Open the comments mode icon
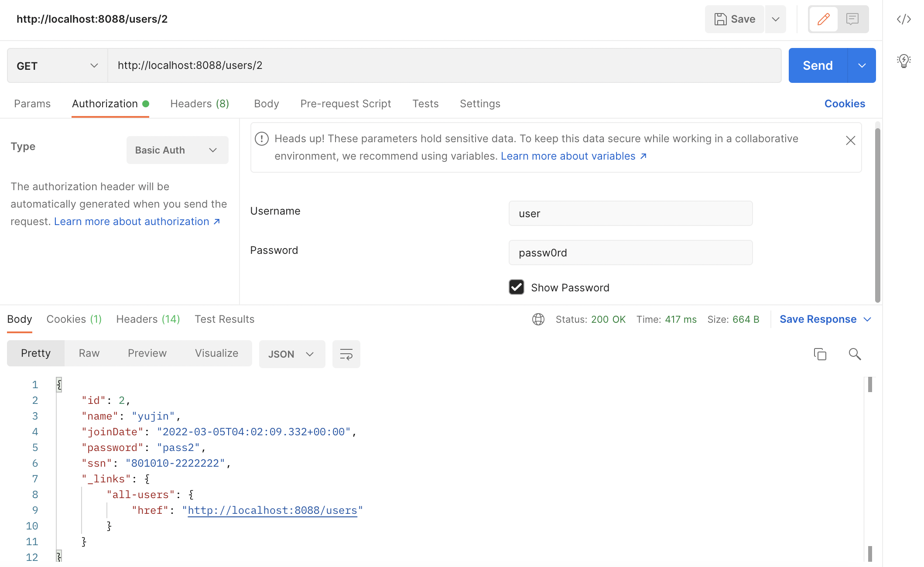Viewport: 924px width, 567px height. (x=852, y=19)
